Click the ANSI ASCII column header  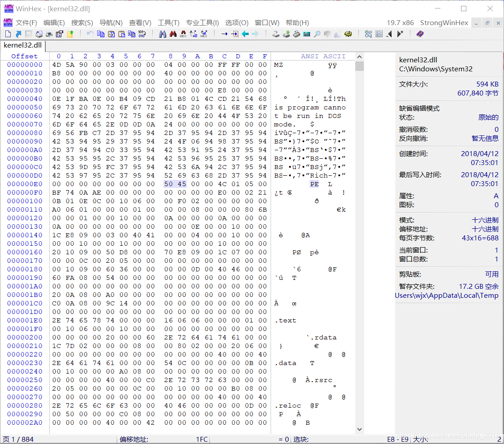click(323, 56)
